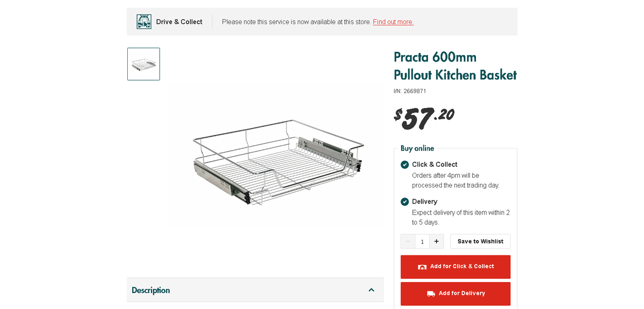
Task: Click the checkmark icon beside Click & Collect
Action: point(405,164)
